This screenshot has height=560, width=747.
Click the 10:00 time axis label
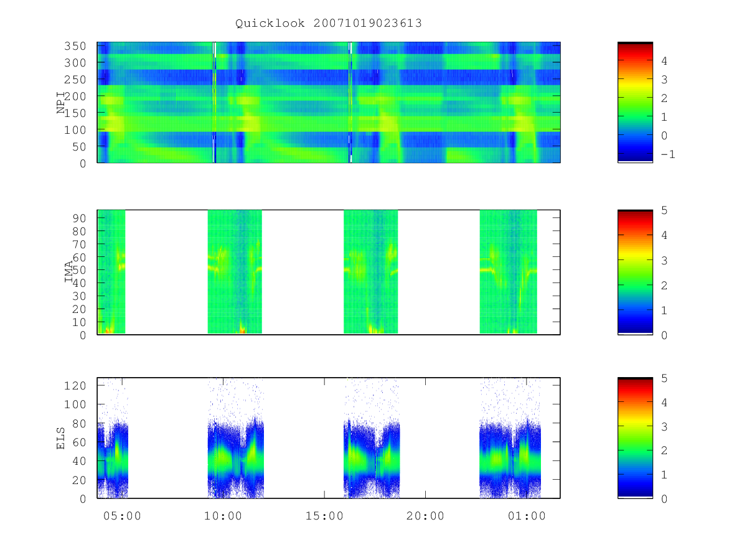223,516
